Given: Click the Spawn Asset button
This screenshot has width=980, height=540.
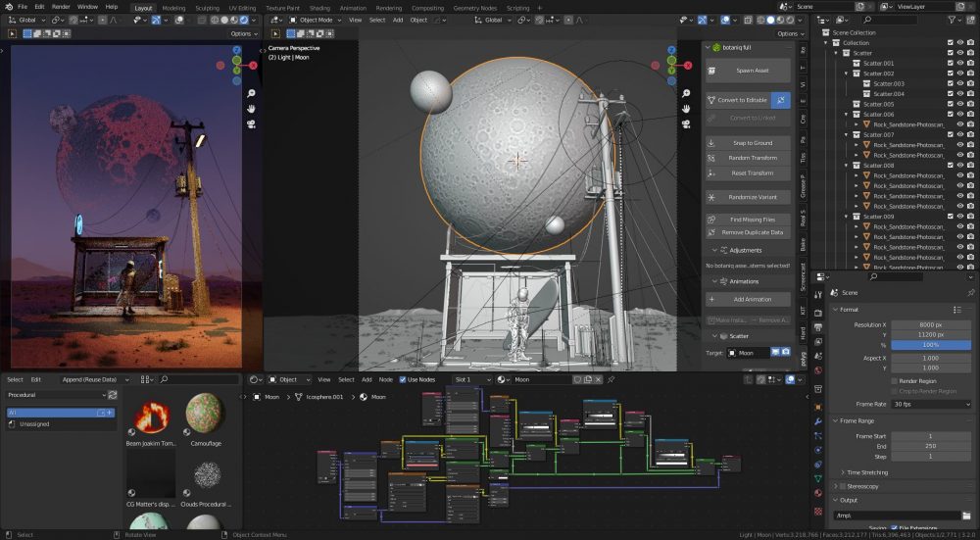Looking at the screenshot, I should point(748,71).
